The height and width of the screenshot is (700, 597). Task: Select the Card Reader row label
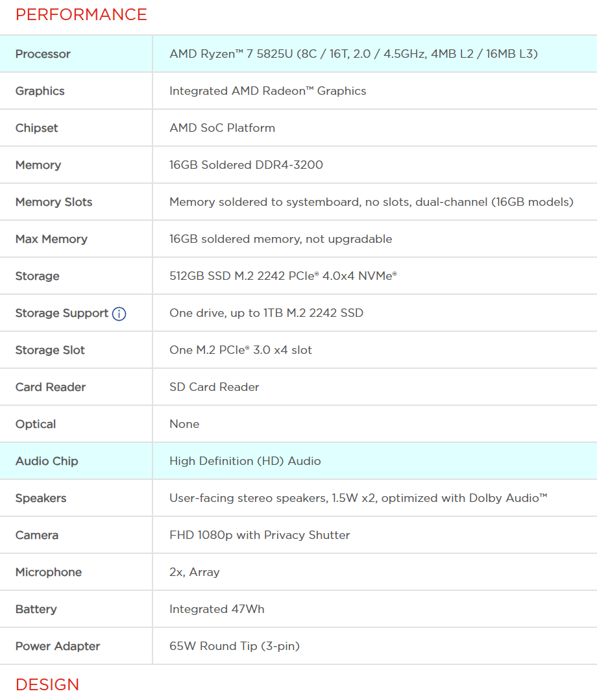[x=51, y=387]
